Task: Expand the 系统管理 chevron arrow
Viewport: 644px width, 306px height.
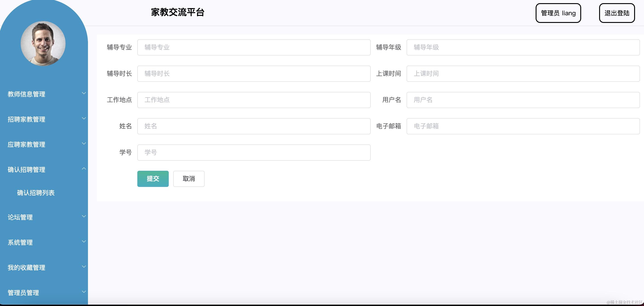Action: 84,241
